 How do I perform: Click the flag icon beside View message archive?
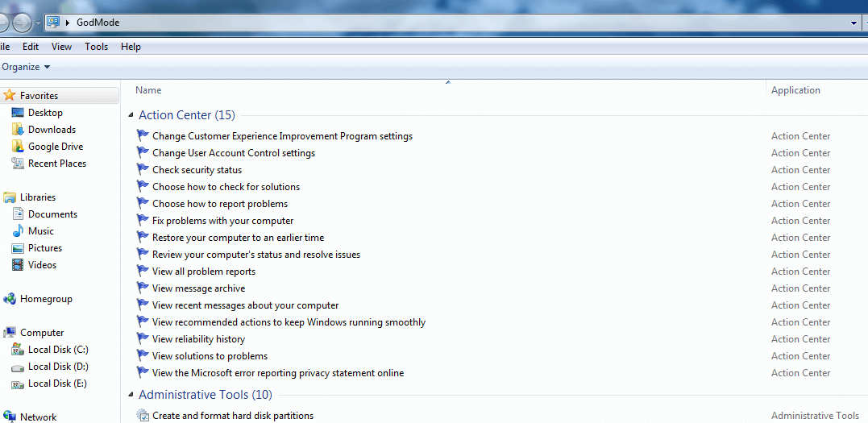coord(143,288)
